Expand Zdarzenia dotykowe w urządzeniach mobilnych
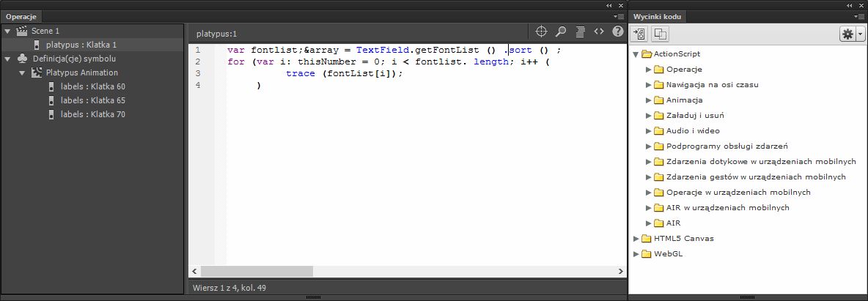 click(x=648, y=162)
